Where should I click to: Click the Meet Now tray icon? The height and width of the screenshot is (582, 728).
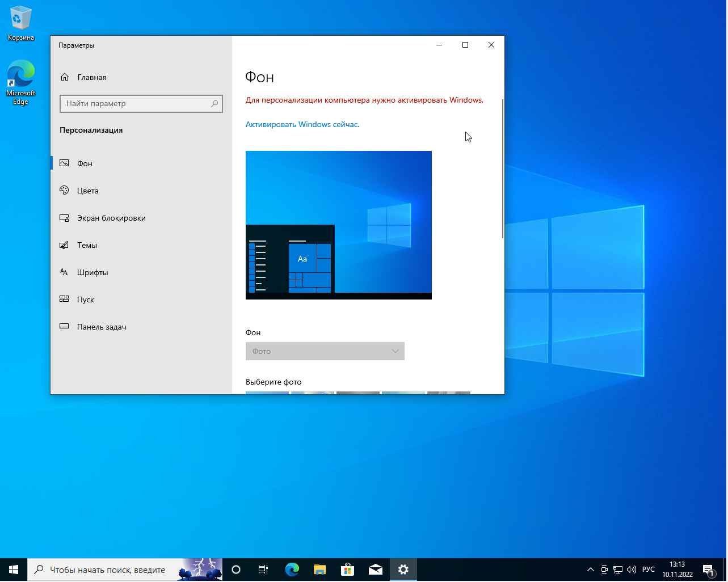click(604, 570)
